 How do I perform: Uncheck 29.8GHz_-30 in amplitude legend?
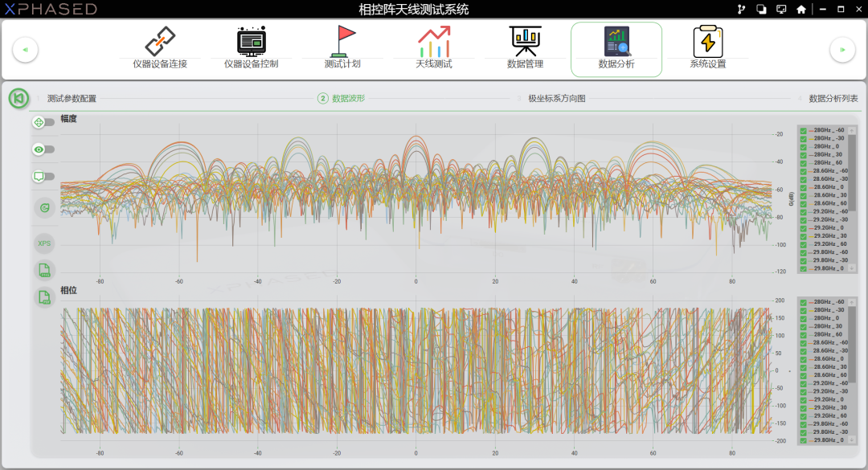803,260
